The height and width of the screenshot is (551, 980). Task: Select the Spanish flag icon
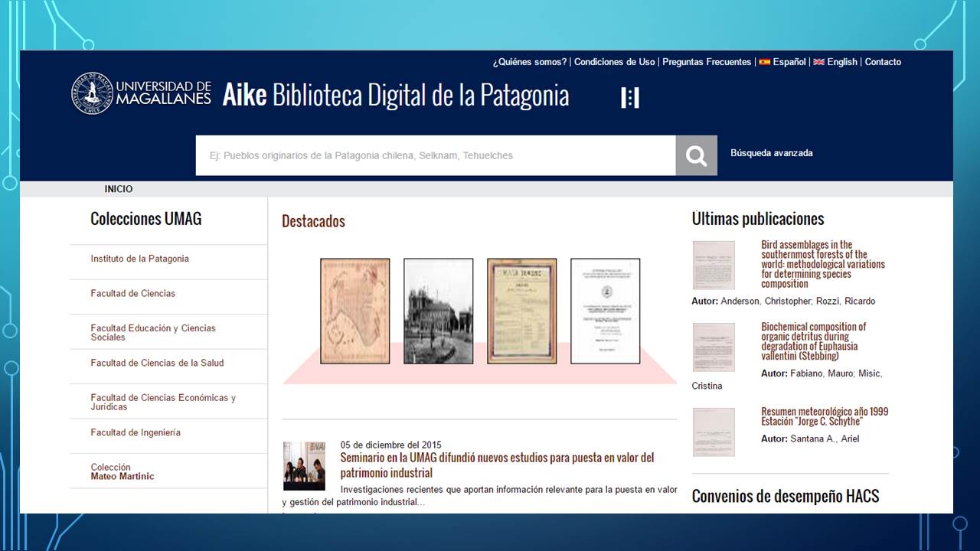tap(764, 62)
